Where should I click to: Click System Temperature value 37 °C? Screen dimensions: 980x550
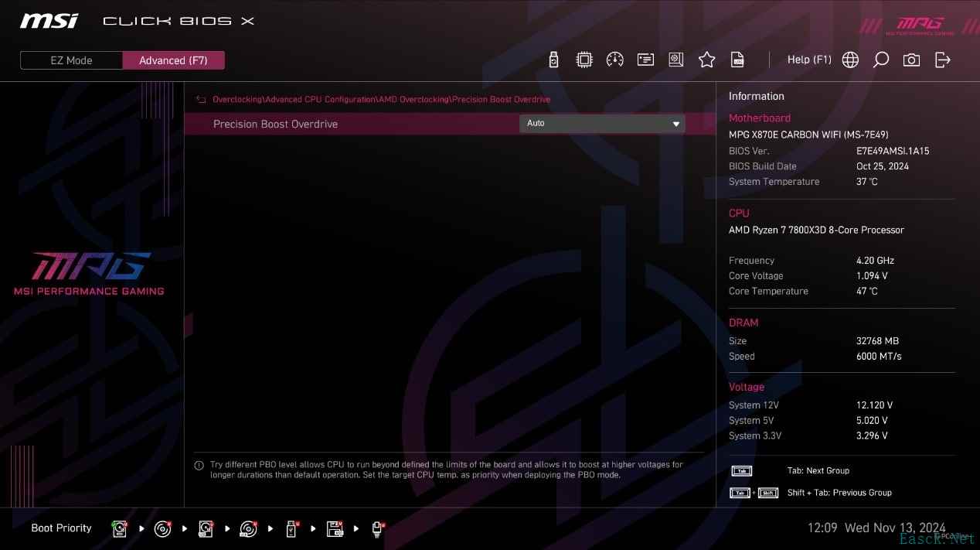[867, 182]
